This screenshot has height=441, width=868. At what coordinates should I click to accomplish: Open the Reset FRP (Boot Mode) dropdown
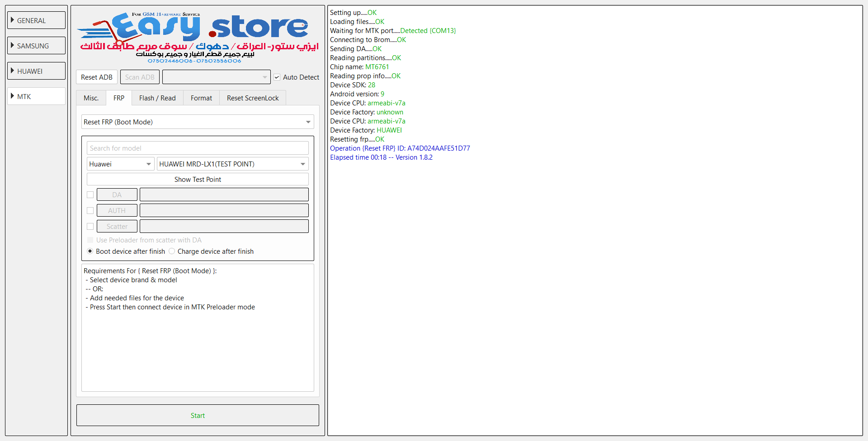click(x=198, y=122)
